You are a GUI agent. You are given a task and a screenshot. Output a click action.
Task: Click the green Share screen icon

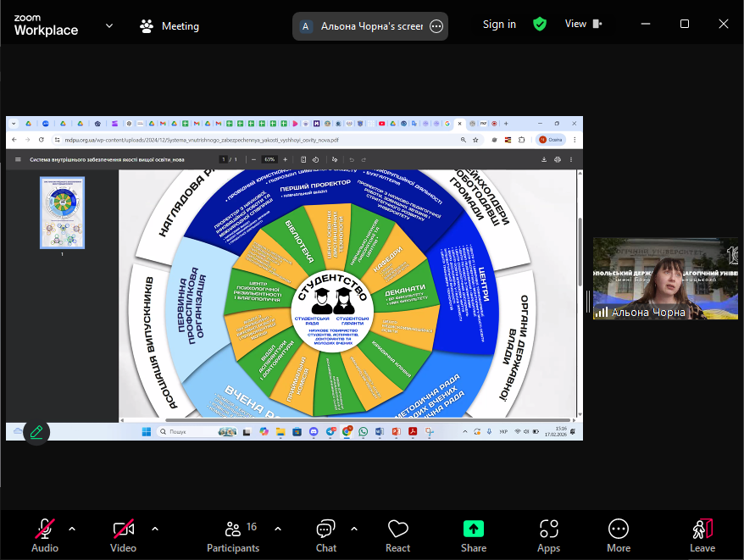(x=474, y=529)
